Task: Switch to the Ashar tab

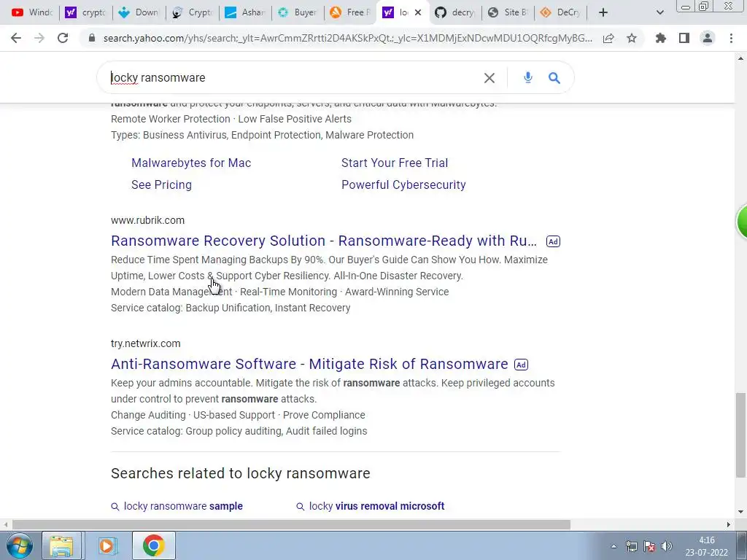Action: [245, 12]
